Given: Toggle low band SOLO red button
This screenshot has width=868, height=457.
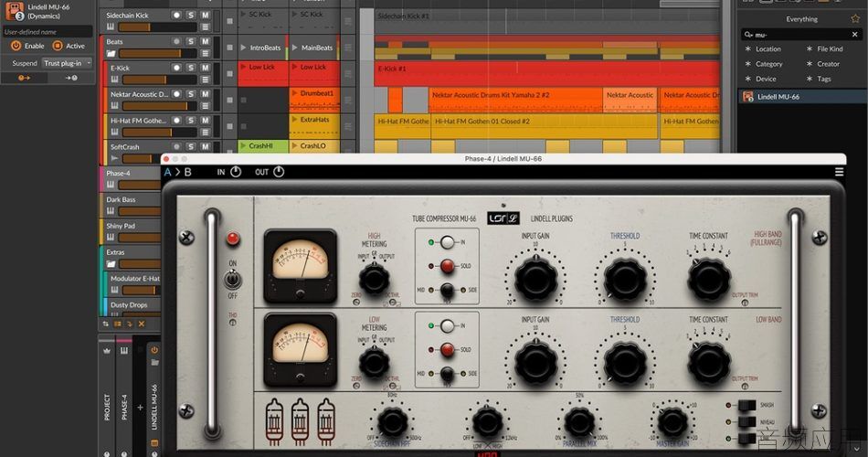Looking at the screenshot, I should pos(448,349).
